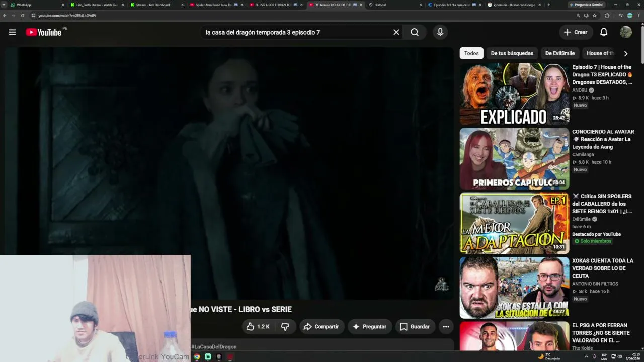Open the browser extensions puzzle icon

pyautogui.click(x=607, y=16)
